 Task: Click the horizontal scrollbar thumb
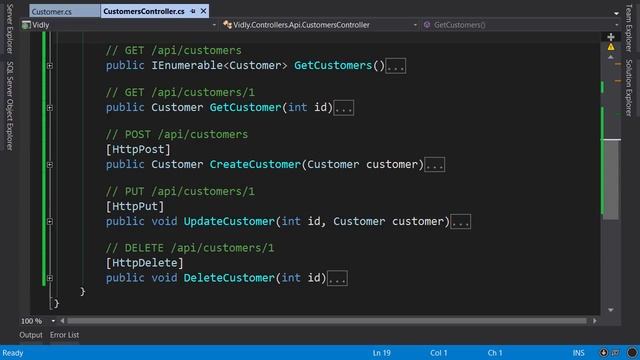(327, 321)
